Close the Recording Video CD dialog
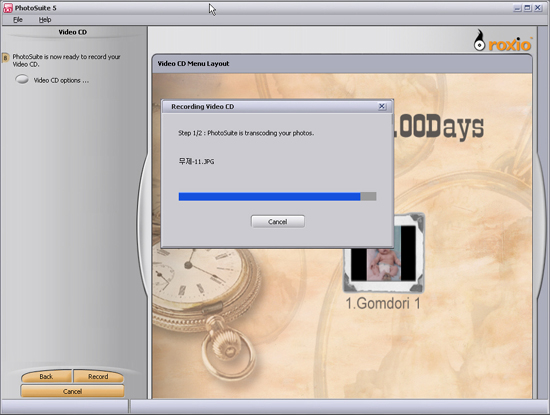Viewport: 550px width, 415px height. point(382,106)
